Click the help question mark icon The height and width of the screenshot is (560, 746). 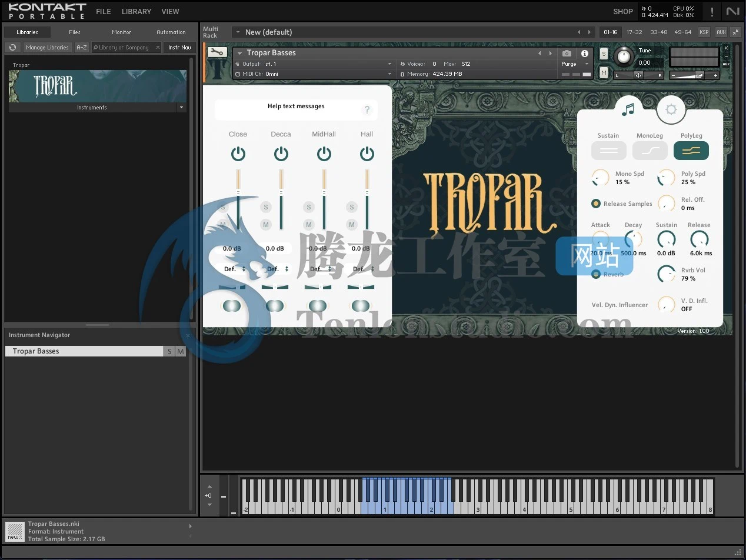pos(367,110)
